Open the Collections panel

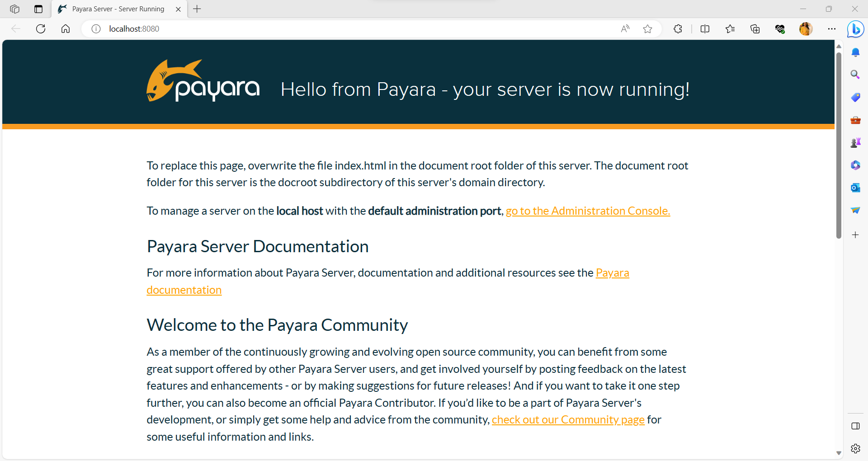(x=755, y=29)
